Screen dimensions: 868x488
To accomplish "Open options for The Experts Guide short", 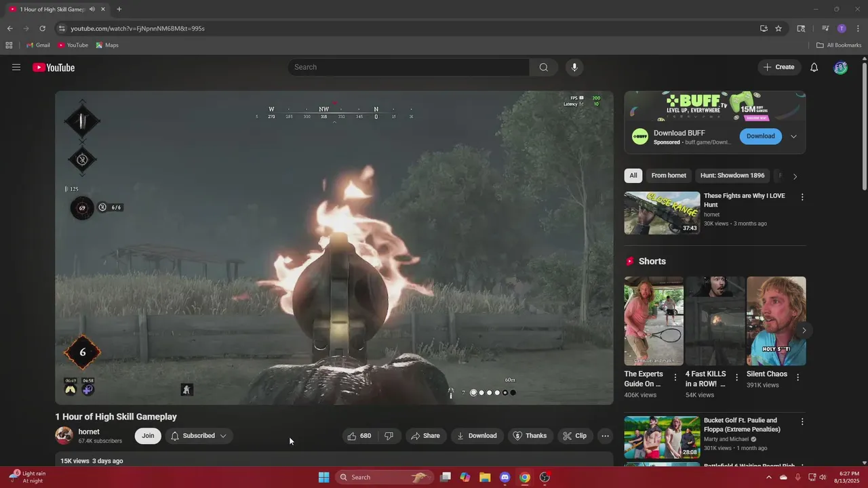I will tap(675, 378).
